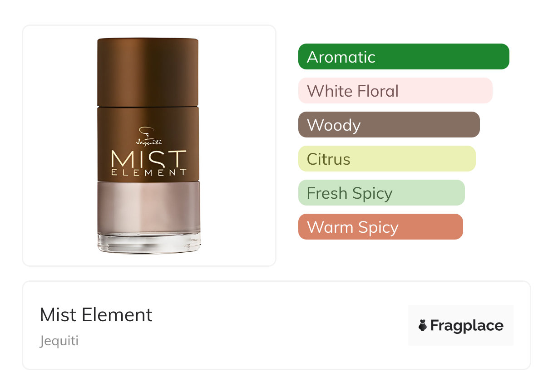Viewport: 553px width, 392px height.
Task: Click the clear glass base of the bottle
Action: pos(148,243)
